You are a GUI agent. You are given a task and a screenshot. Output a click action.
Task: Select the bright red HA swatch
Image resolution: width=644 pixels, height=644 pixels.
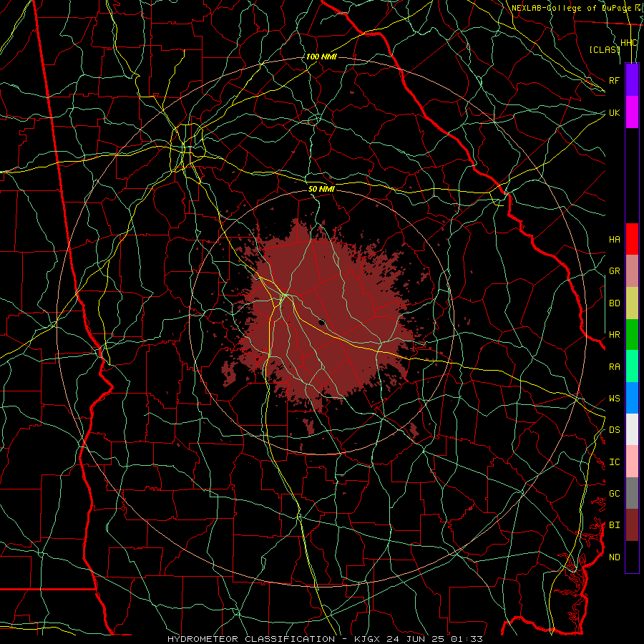tap(632, 239)
